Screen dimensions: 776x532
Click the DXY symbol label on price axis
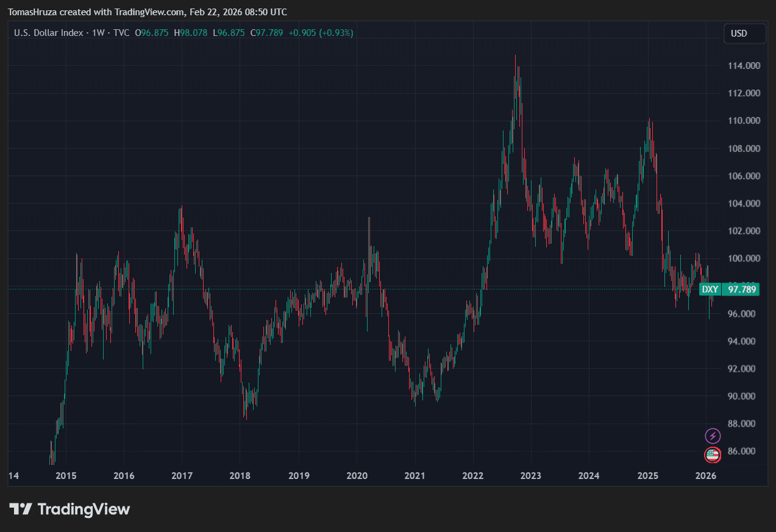[x=710, y=289]
